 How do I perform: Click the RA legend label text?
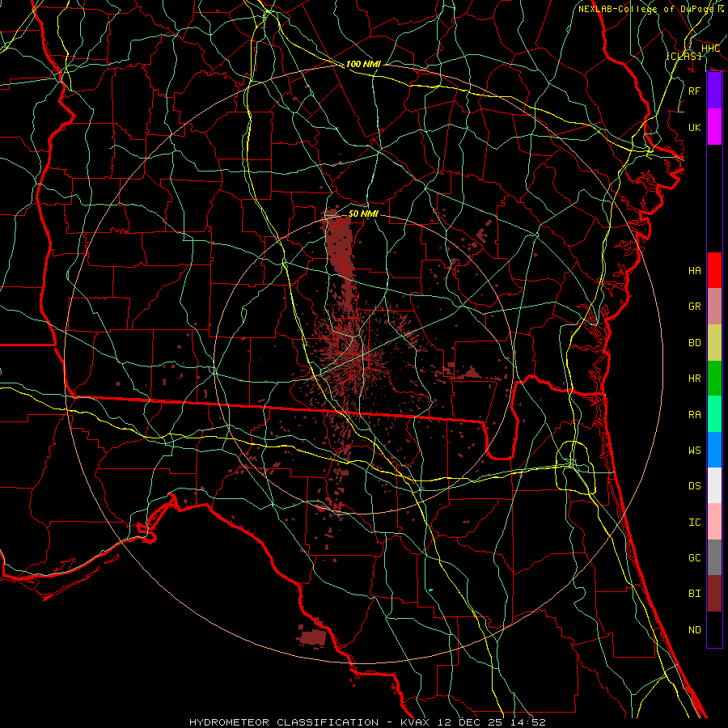pyautogui.click(x=695, y=415)
